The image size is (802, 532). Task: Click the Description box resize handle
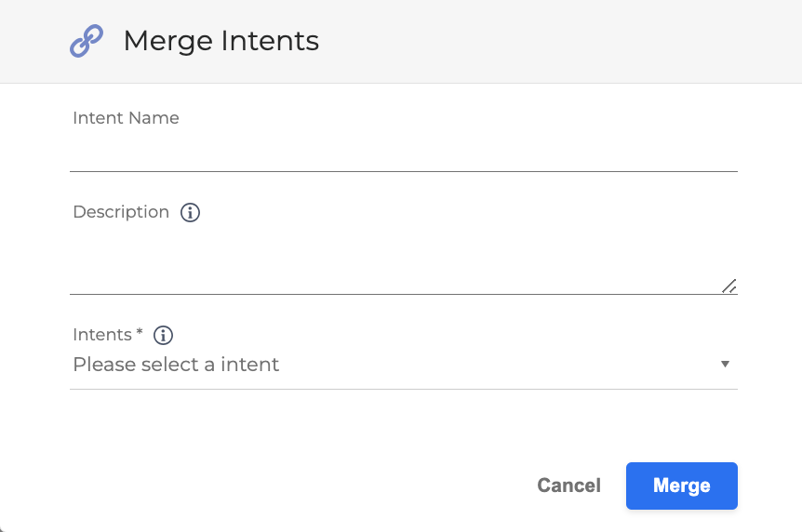click(729, 286)
